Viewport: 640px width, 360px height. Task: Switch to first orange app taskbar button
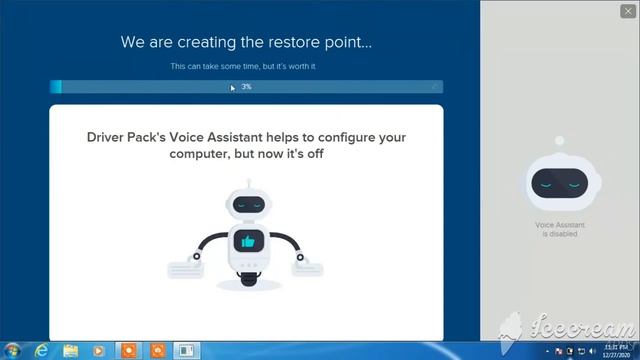[129, 351]
